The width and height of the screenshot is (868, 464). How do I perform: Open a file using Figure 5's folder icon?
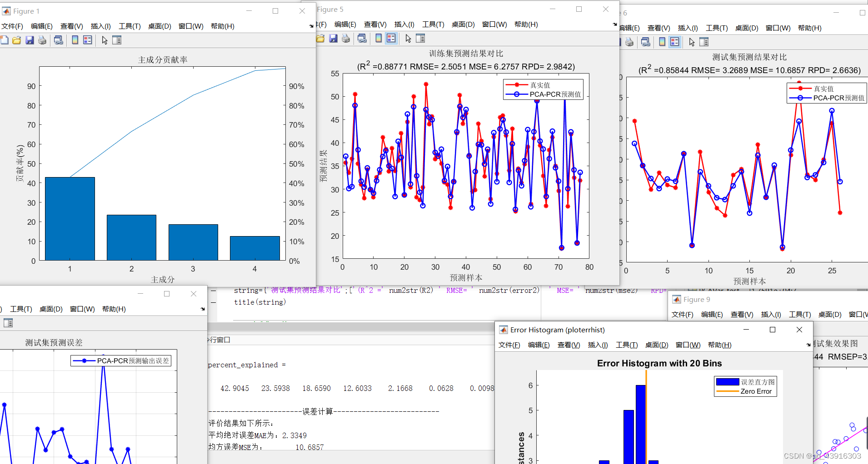click(x=320, y=39)
